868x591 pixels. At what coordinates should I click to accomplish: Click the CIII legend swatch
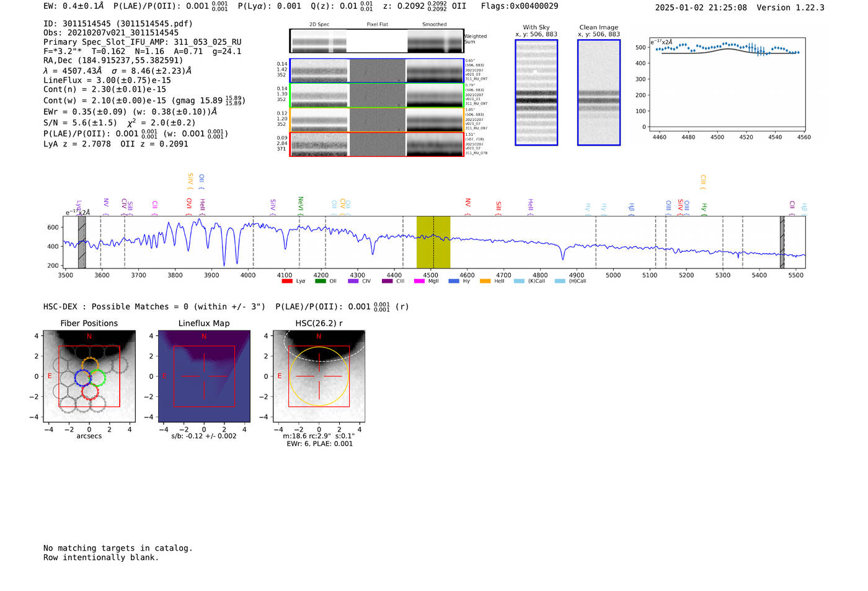387,281
